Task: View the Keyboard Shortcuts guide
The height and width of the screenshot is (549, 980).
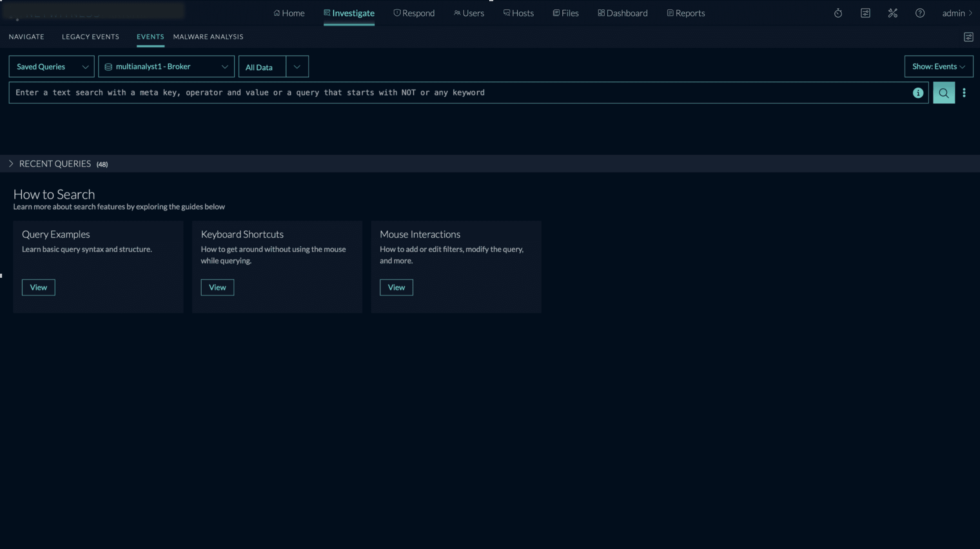Action: click(217, 287)
